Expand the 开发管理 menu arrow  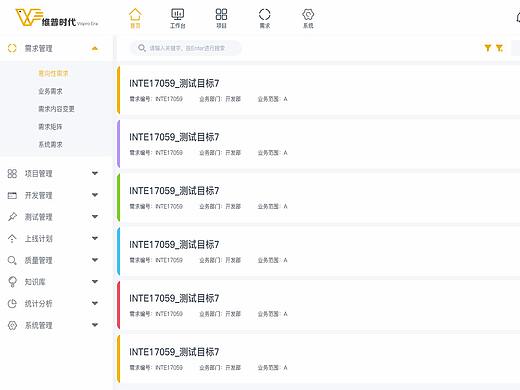95,195
